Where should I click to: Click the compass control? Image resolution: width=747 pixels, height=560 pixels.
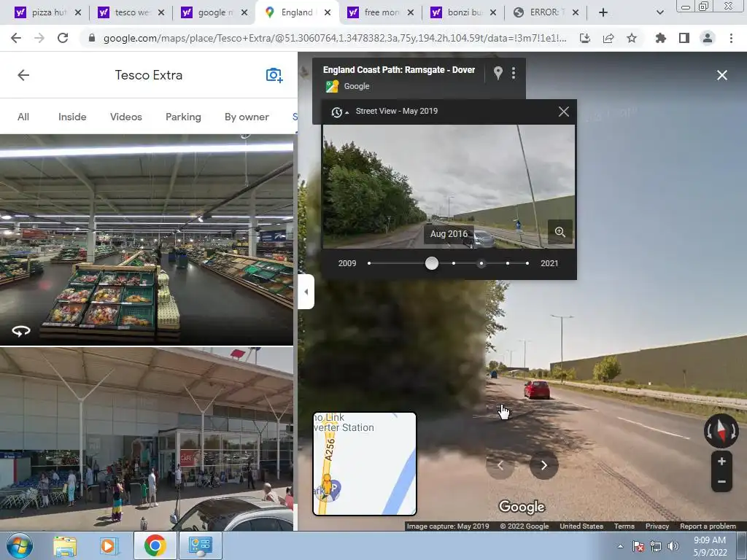pyautogui.click(x=721, y=430)
